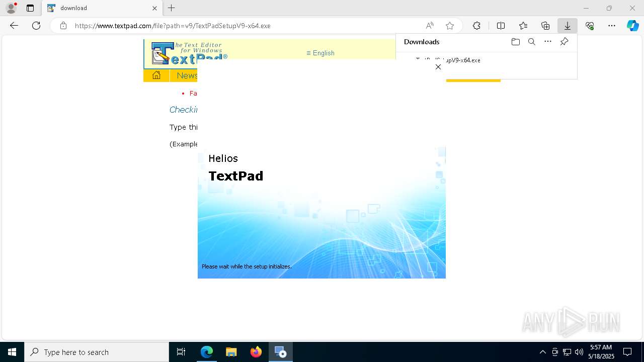View site information lock icon
This screenshot has height=362, width=644.
coord(63,26)
